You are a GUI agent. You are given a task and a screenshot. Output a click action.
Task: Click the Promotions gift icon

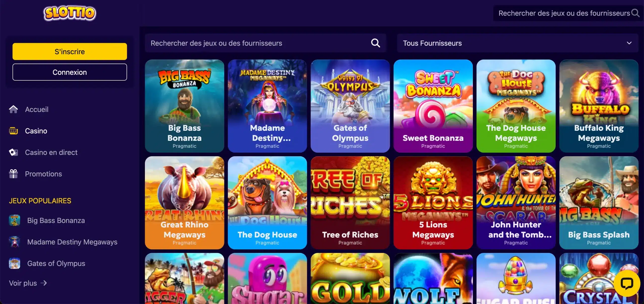click(13, 174)
